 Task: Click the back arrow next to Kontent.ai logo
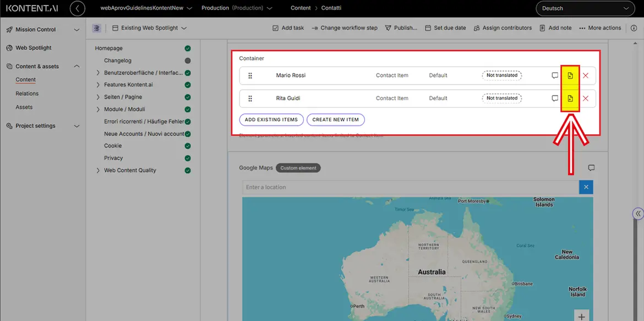click(x=78, y=8)
